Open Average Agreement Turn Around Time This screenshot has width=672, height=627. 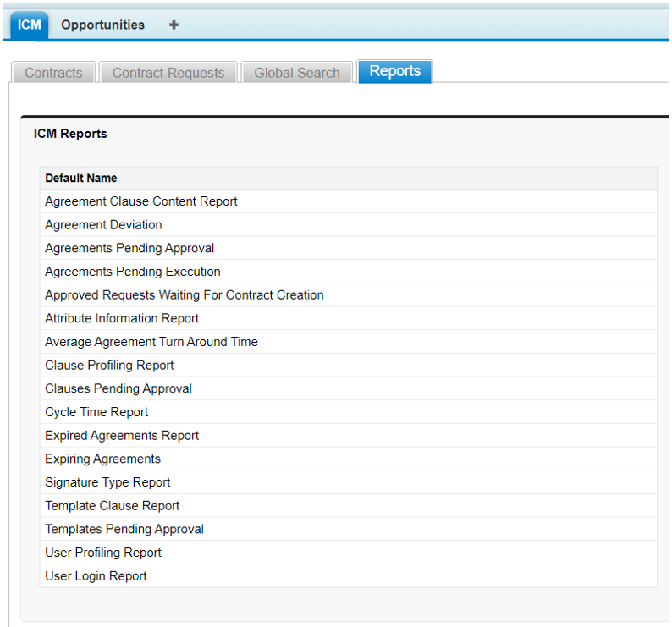coord(151,342)
